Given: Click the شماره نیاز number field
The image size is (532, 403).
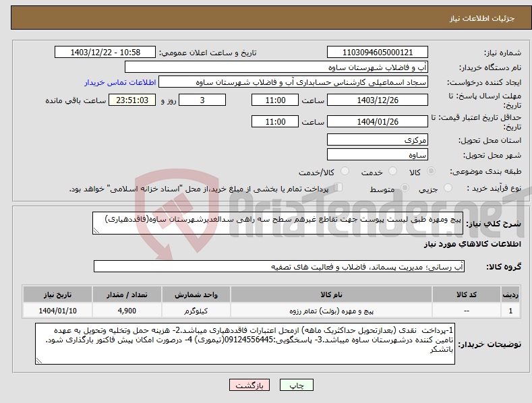Looking at the screenshot, I should point(378,53).
